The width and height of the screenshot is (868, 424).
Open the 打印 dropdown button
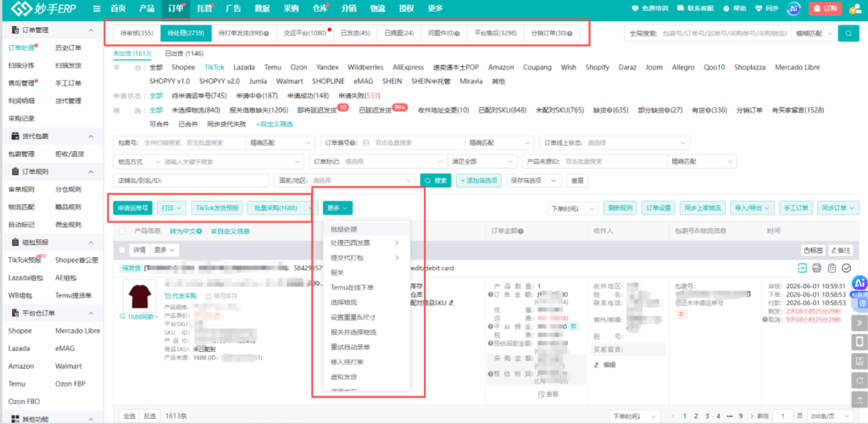click(x=171, y=208)
